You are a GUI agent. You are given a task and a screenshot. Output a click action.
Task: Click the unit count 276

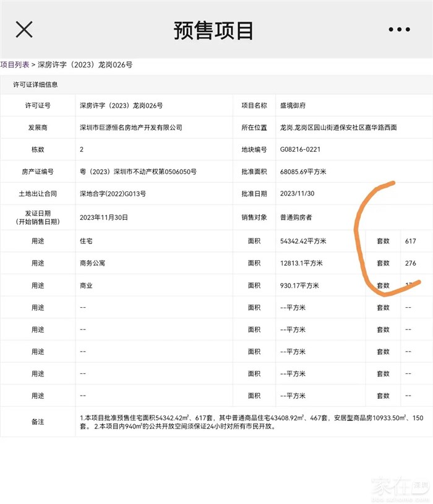click(411, 263)
